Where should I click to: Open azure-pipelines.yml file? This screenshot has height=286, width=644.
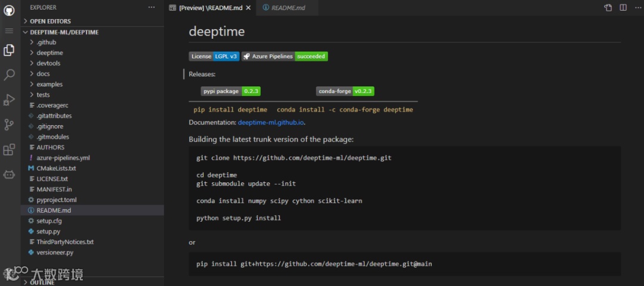[x=92, y=158]
